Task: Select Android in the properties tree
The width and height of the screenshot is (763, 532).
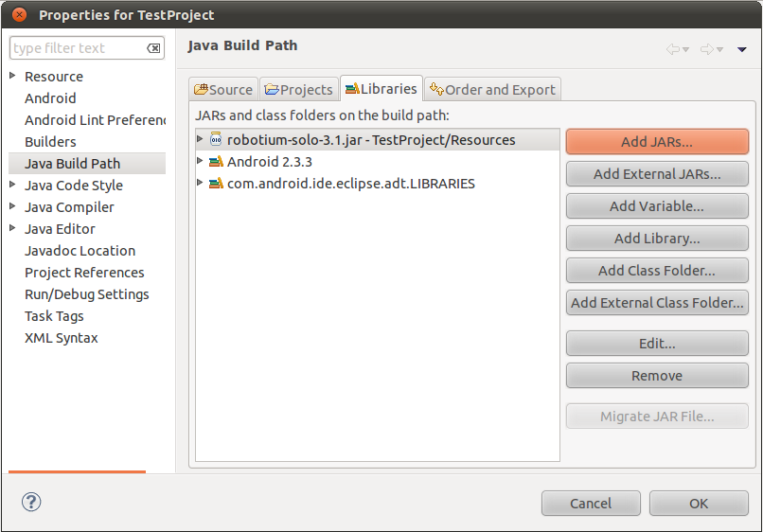Action: click(x=50, y=98)
